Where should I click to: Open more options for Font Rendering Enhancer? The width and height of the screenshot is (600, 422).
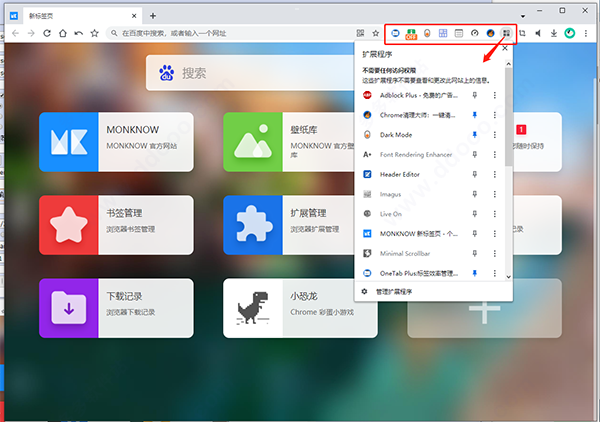point(494,154)
